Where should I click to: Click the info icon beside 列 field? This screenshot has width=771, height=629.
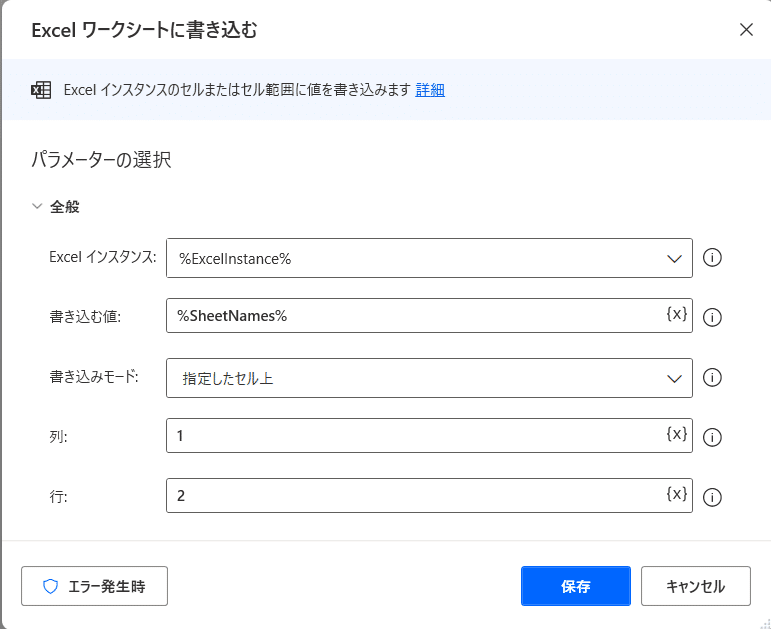click(x=713, y=437)
